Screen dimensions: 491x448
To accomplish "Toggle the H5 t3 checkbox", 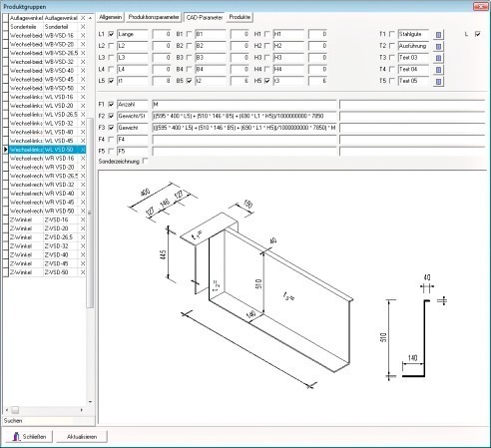I will click(266, 81).
